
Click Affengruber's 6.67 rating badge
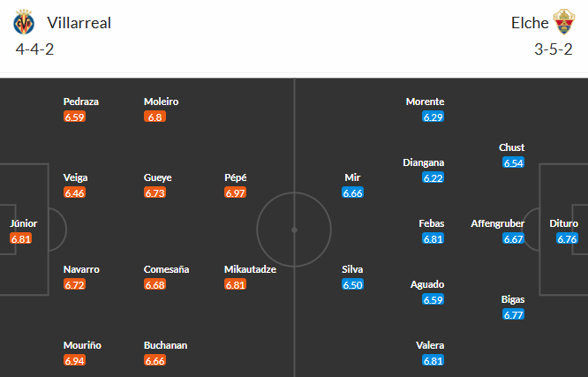pos(514,239)
